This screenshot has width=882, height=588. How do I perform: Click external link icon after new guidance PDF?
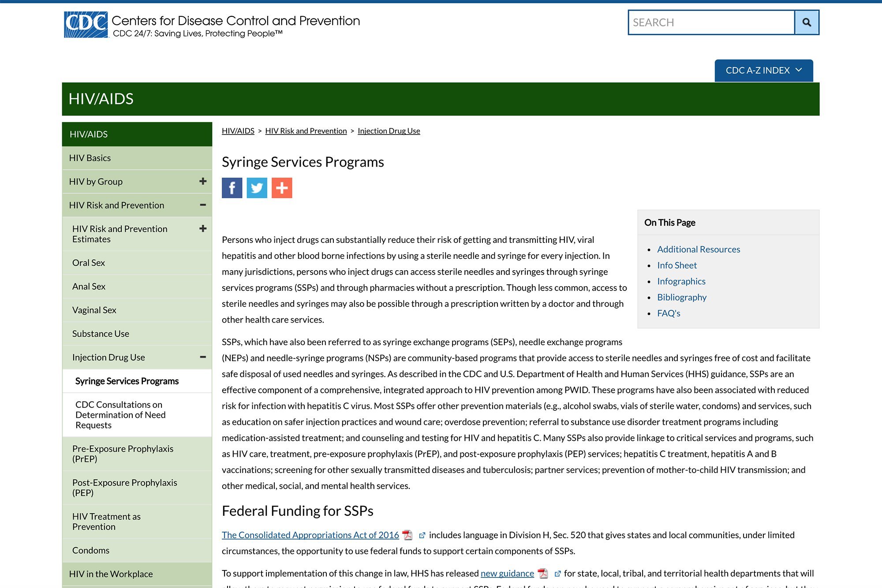click(557, 573)
